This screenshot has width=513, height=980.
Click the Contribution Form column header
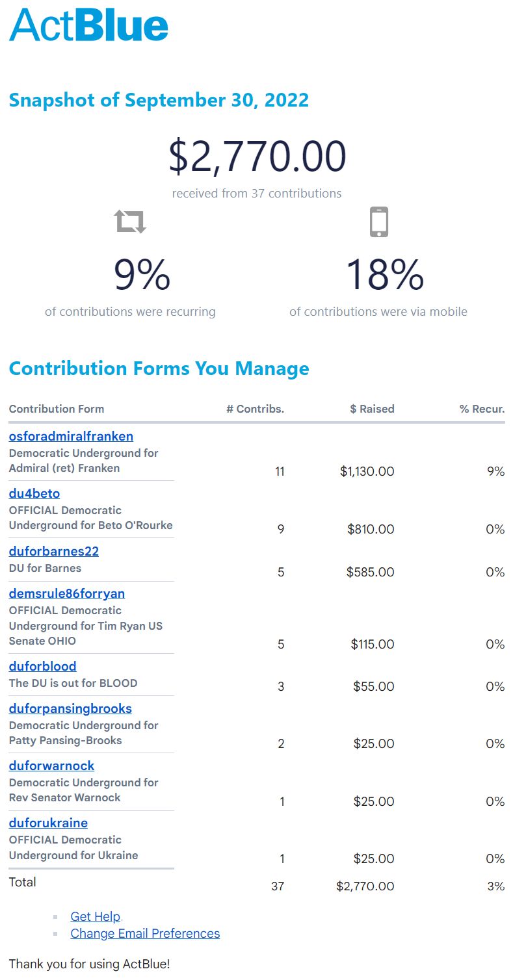[x=57, y=409]
